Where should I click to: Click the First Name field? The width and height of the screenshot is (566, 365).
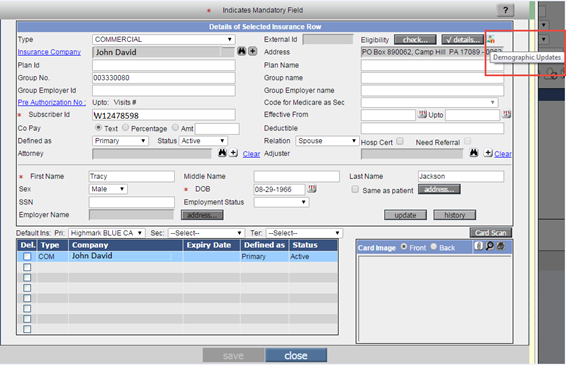tap(131, 176)
